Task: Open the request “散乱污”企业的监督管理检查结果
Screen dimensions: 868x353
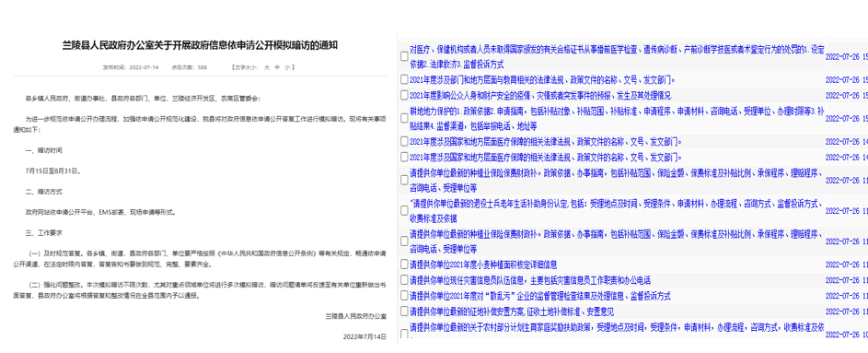Action: click(540, 295)
